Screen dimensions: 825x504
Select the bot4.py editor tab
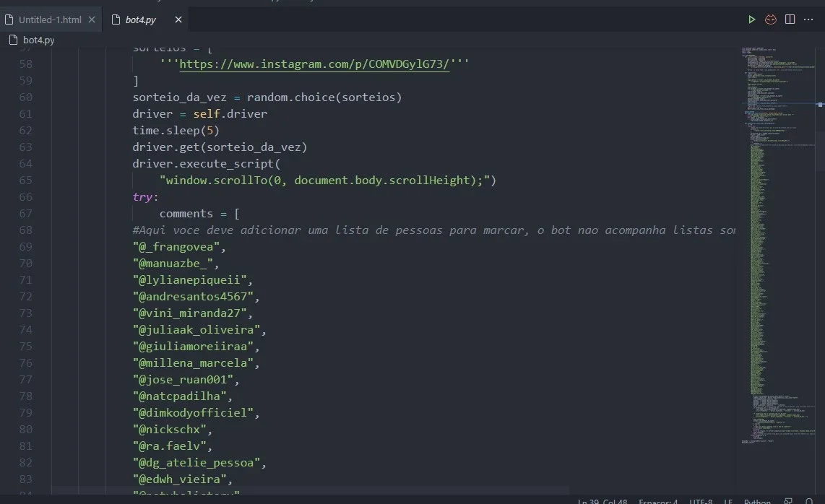140,19
